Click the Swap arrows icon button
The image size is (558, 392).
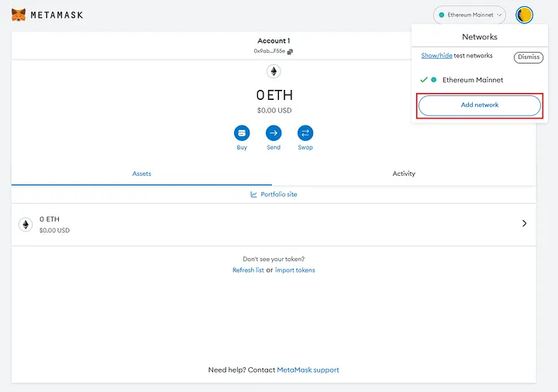coord(305,132)
